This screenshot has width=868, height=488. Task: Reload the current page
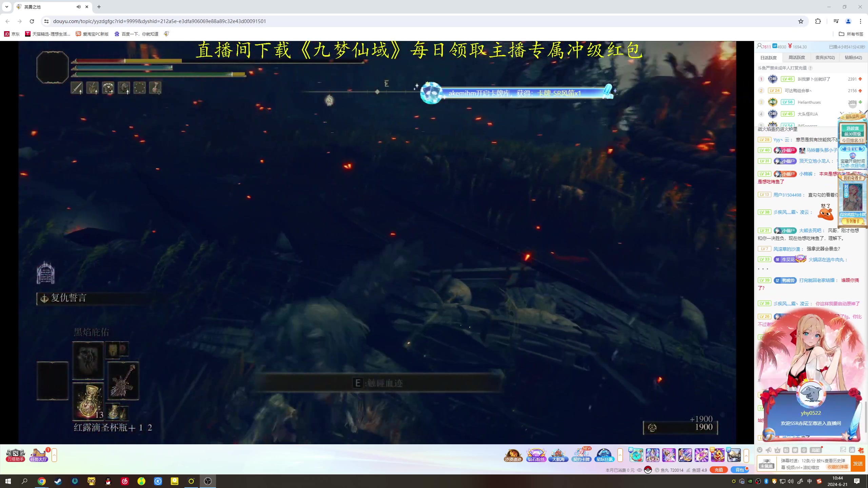[x=32, y=21]
